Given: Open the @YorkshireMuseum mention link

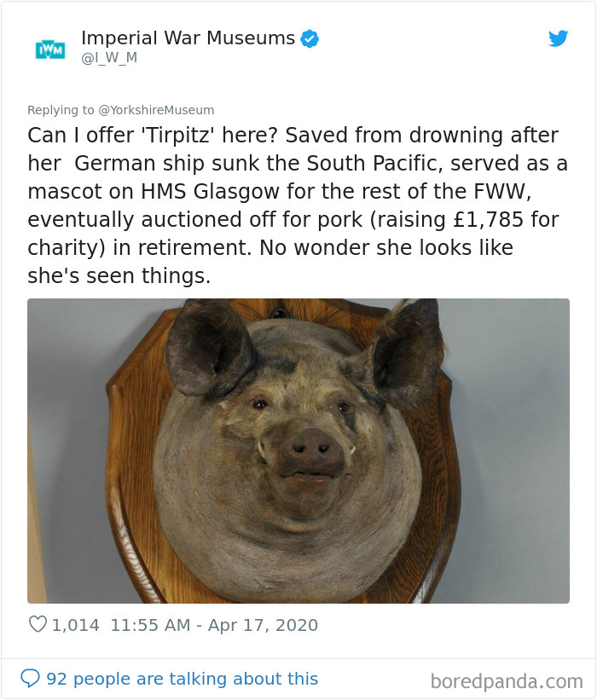Looking at the screenshot, I should (x=156, y=110).
